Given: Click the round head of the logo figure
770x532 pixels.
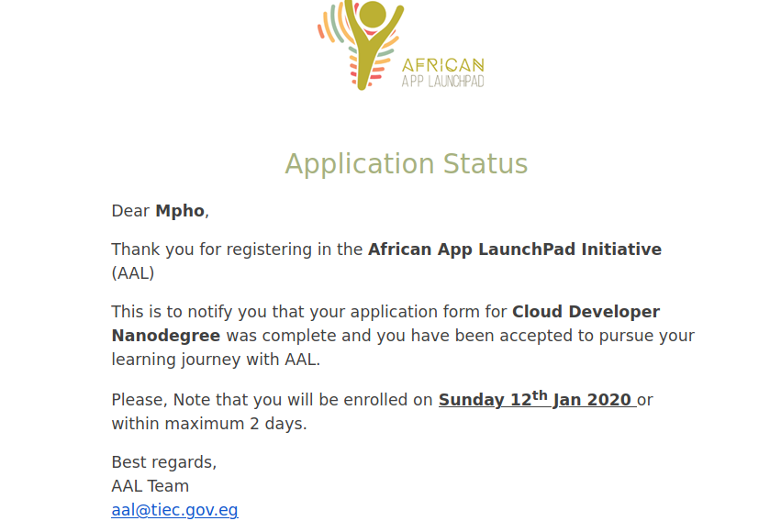Looking at the screenshot, I should tap(373, 14).
